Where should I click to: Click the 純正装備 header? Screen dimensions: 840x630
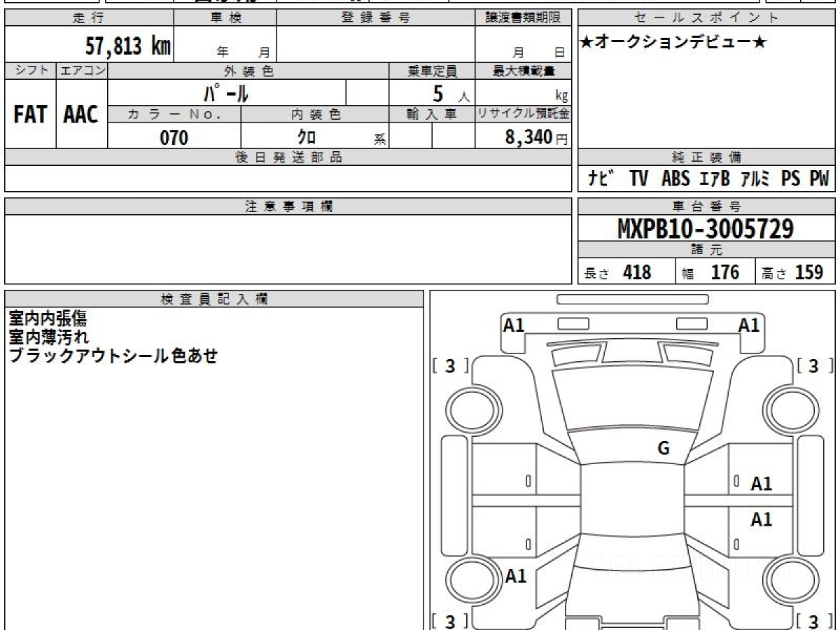[x=706, y=157]
